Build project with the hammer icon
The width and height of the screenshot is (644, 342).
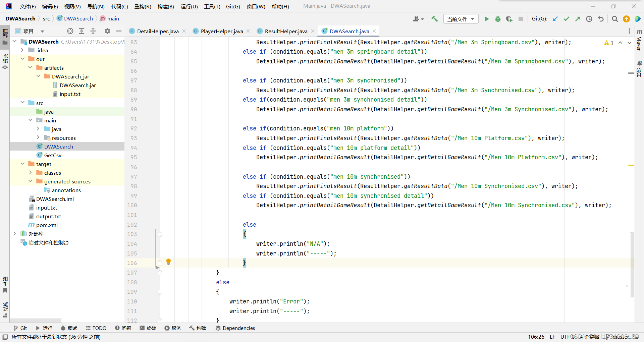pos(435,19)
